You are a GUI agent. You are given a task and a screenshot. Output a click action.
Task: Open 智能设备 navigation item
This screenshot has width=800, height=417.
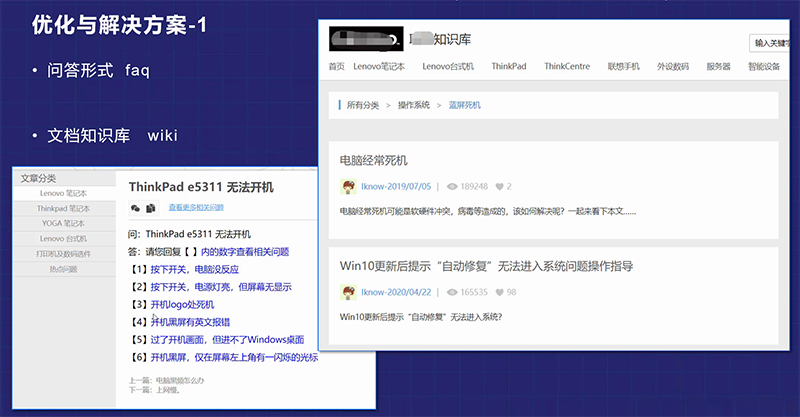pyautogui.click(x=764, y=66)
